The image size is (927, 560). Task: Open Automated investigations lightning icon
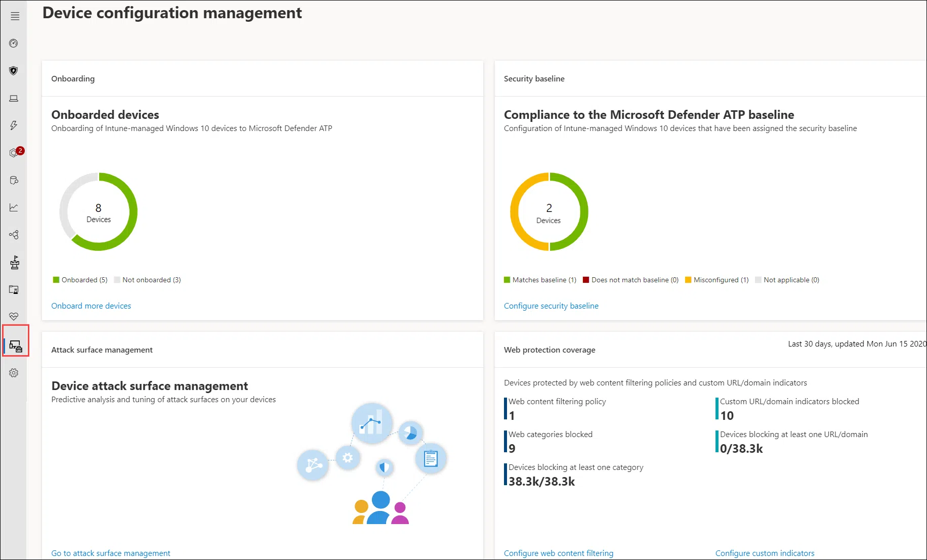pyautogui.click(x=14, y=125)
